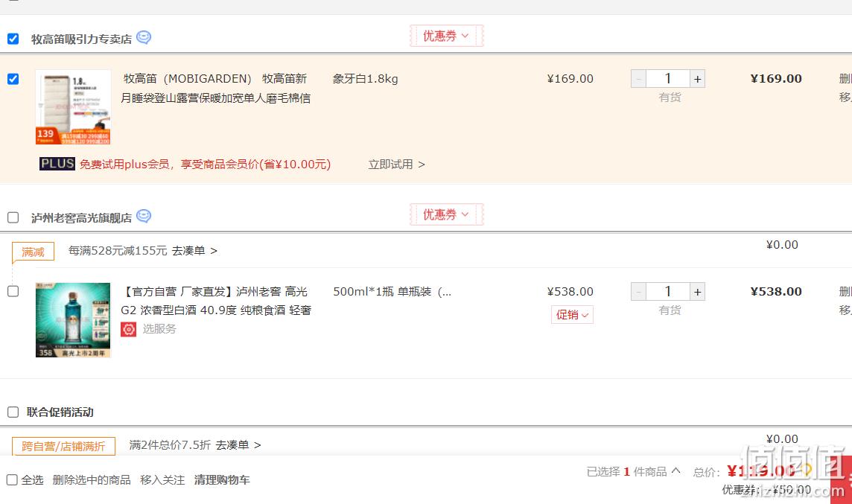Open chat icon for 牧高笛吸引力专卖店
Image resolution: width=852 pixels, height=504 pixels.
tap(144, 37)
